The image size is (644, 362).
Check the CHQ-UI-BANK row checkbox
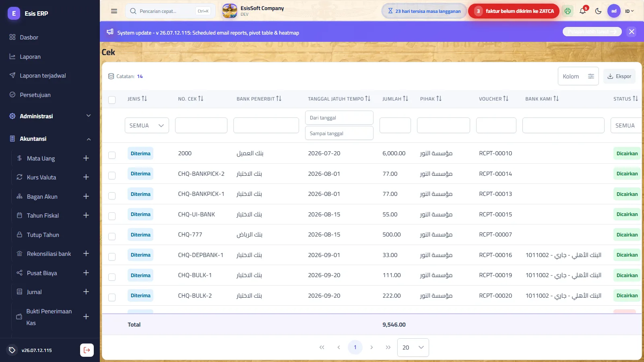(x=112, y=216)
